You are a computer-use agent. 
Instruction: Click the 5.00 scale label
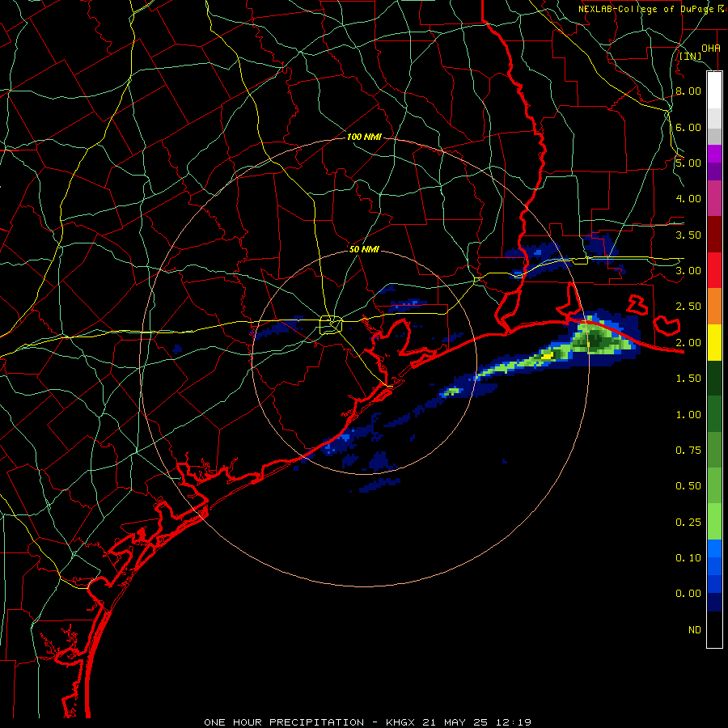pos(688,163)
